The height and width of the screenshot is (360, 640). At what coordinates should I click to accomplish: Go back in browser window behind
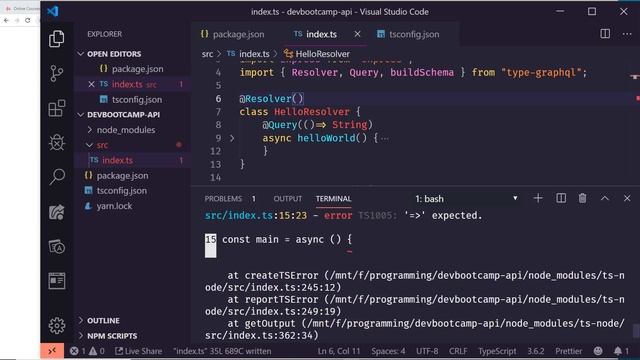pyautogui.click(x=6, y=20)
